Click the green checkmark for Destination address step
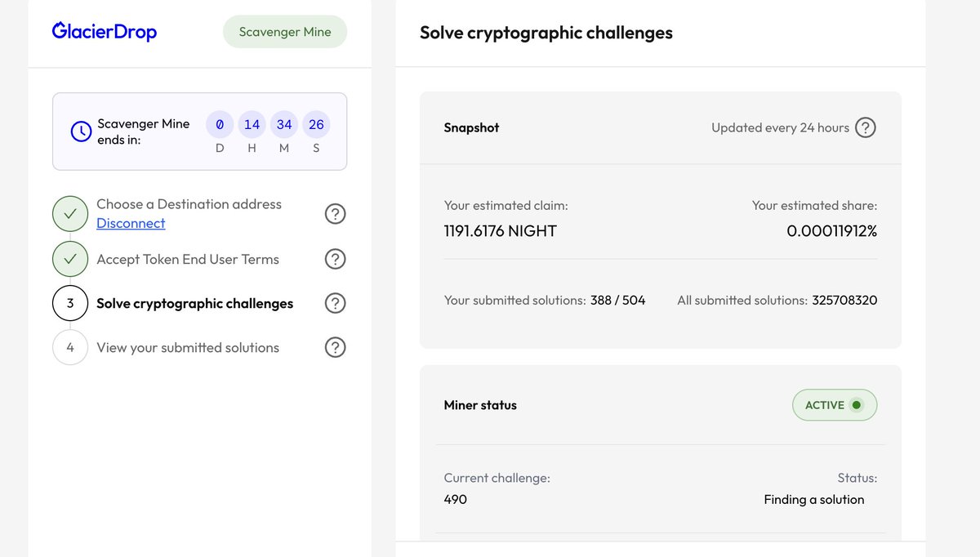The height and width of the screenshot is (557, 980). point(70,214)
